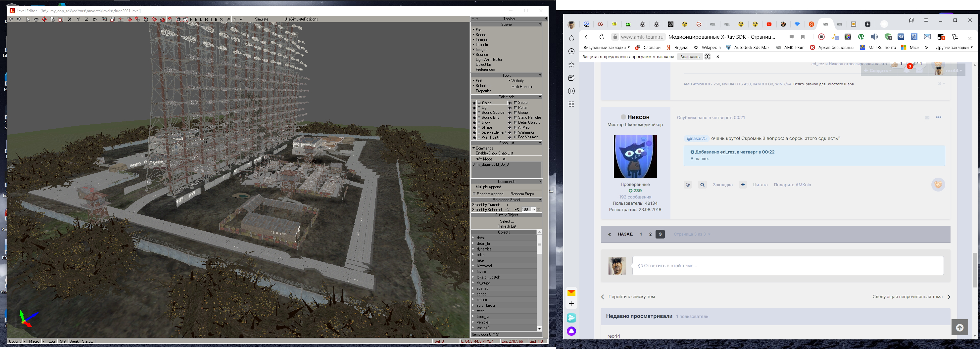This screenshot has height=349, width=980.
Task: Click UseSimulatePositions in Level Editor toolbar
Action: [x=301, y=19]
